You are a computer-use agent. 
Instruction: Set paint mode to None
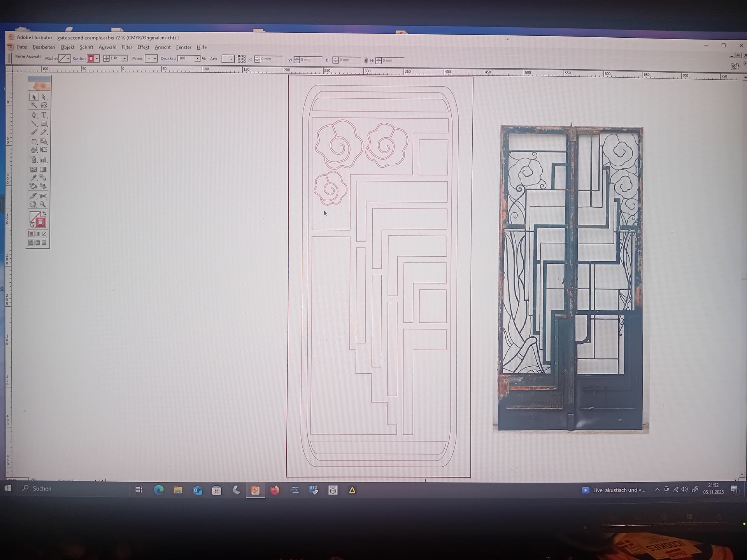click(x=44, y=234)
